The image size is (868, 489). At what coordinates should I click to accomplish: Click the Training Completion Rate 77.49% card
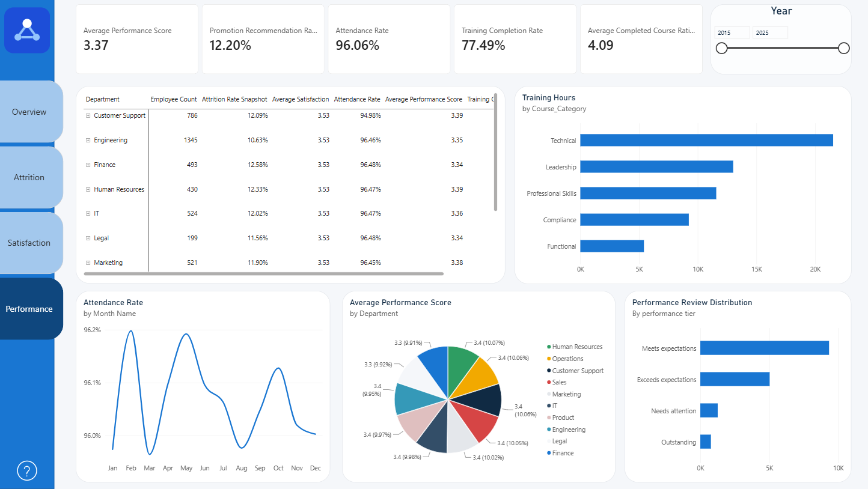515,39
